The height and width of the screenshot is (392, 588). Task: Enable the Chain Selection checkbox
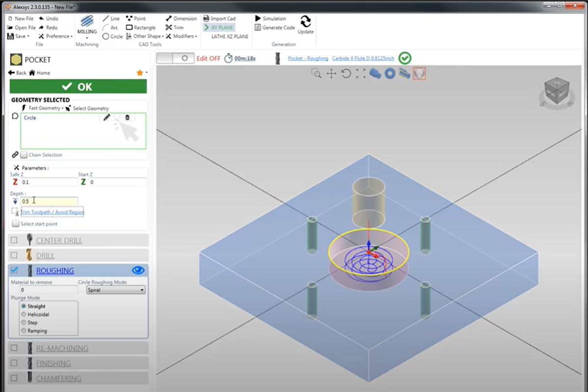(24, 155)
